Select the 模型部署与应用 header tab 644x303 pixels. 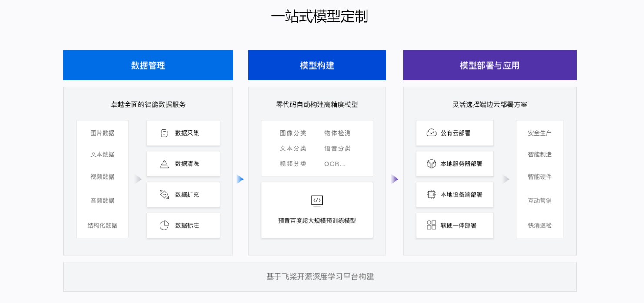(x=490, y=66)
